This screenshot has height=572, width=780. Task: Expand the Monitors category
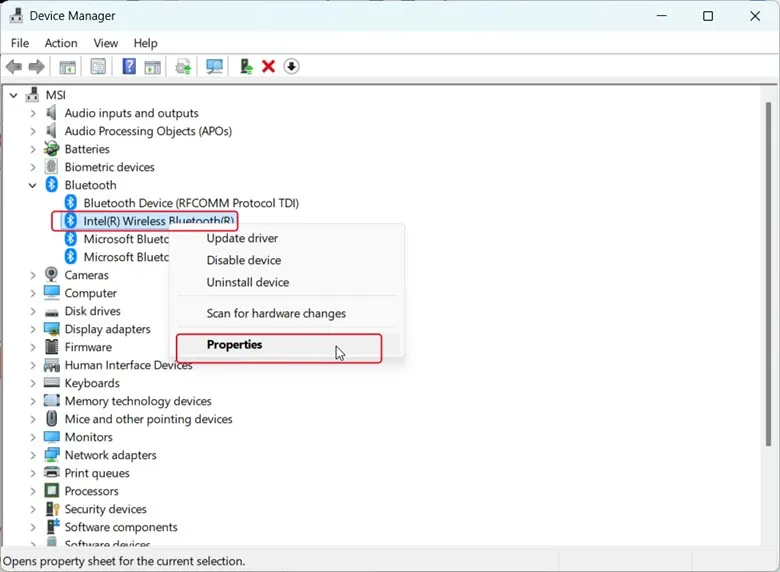point(33,437)
